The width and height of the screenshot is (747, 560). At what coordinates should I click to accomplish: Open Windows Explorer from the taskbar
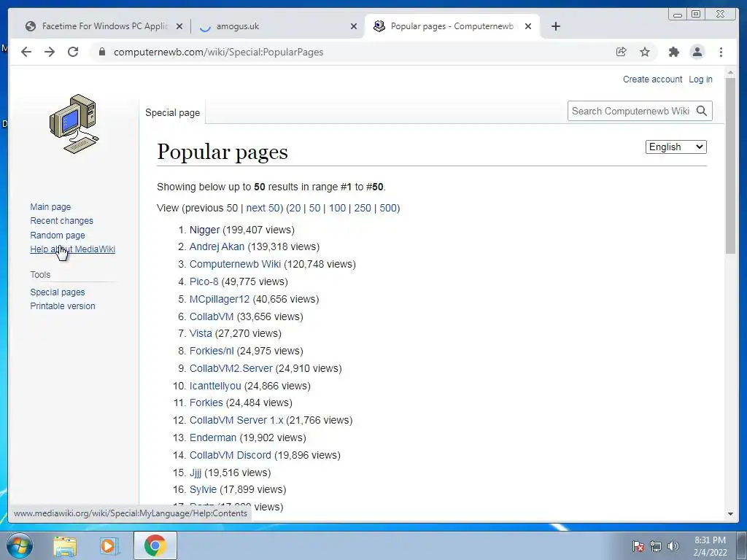(65, 545)
